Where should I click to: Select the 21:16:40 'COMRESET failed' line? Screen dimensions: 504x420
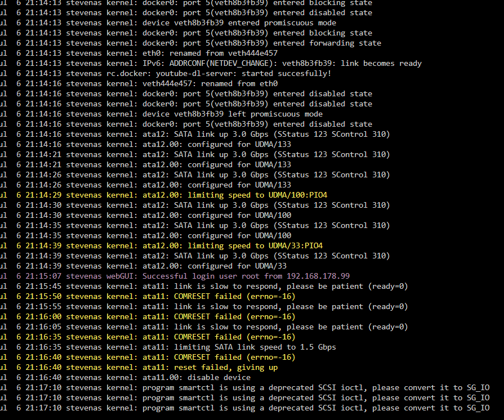148,357
